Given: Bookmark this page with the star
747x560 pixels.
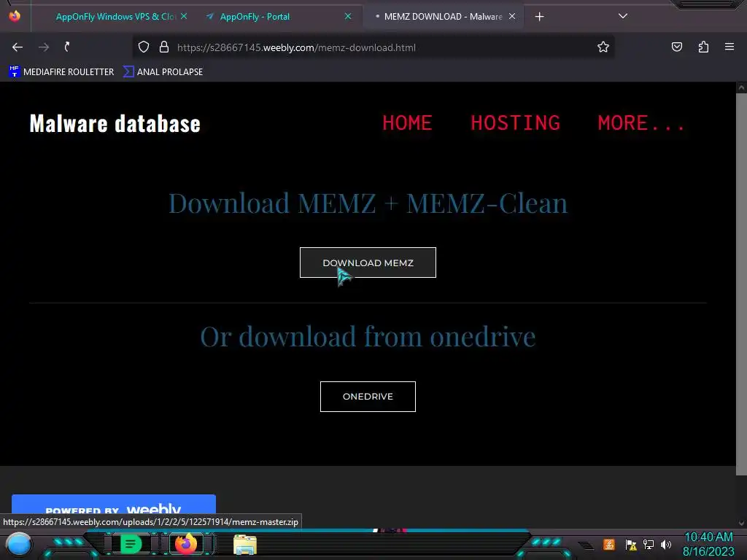Looking at the screenshot, I should pos(603,47).
